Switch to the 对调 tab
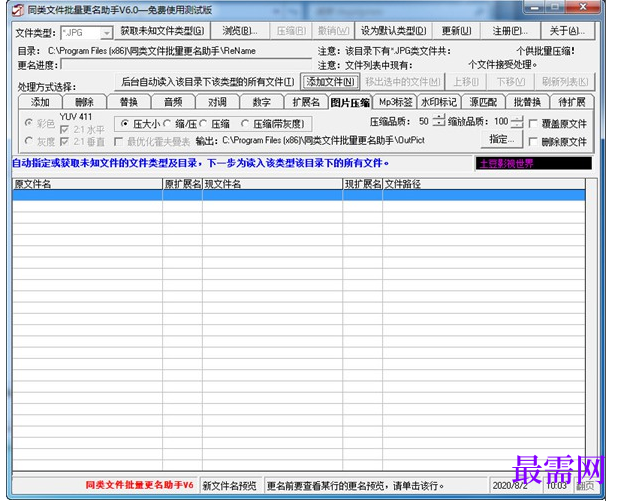The image size is (624, 501). [x=217, y=102]
